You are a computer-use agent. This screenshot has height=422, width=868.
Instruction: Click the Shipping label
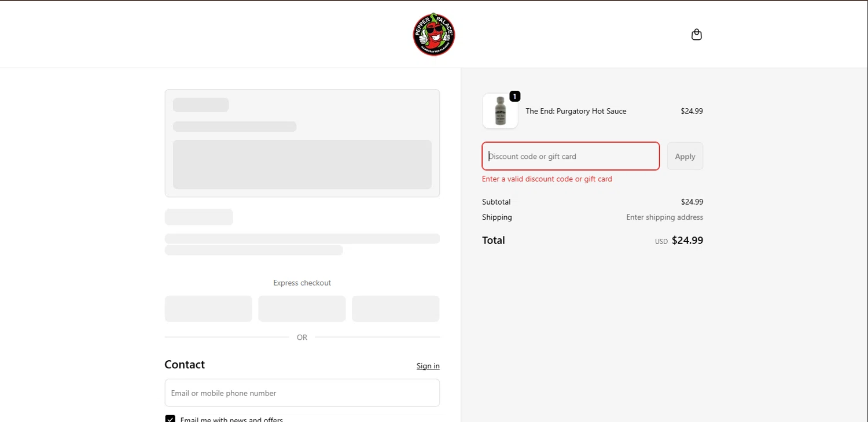(497, 217)
